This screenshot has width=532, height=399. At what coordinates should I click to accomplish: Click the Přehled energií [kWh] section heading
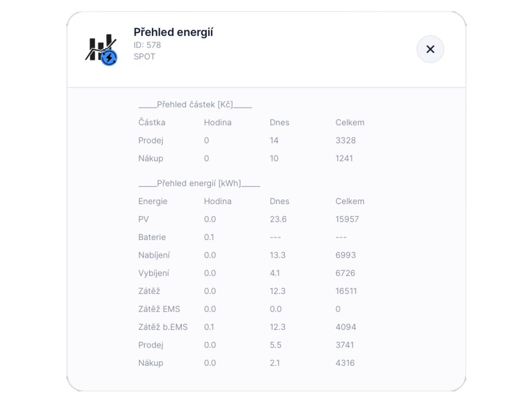[199, 183]
